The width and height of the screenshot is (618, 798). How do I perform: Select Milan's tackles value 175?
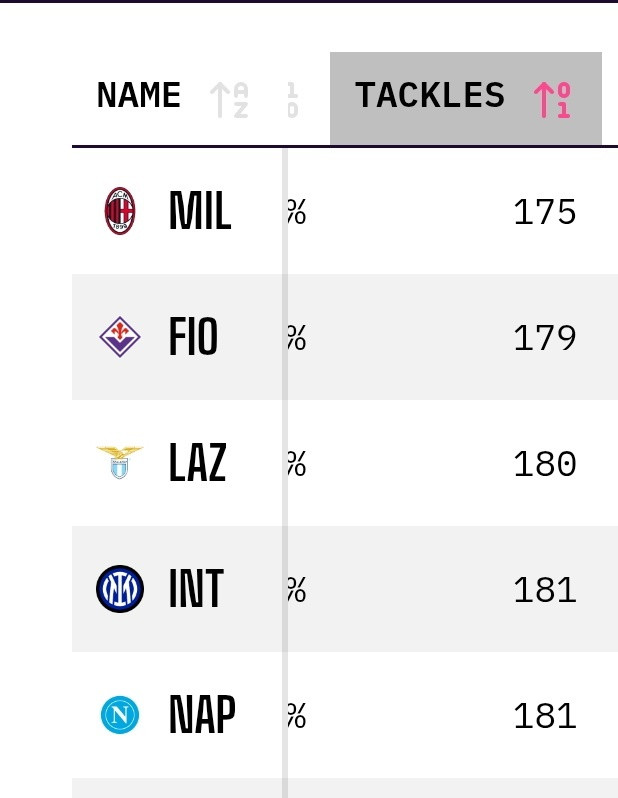[x=544, y=213]
